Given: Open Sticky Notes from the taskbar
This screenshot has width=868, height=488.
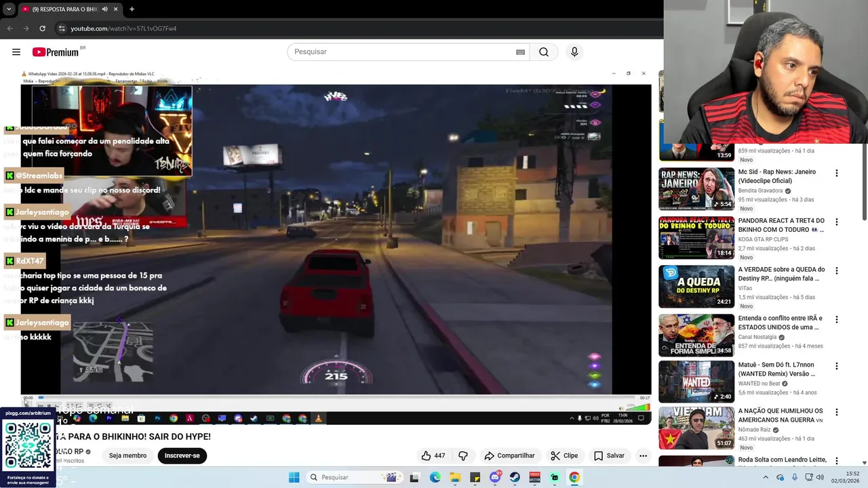Looking at the screenshot, I should pos(475,477).
